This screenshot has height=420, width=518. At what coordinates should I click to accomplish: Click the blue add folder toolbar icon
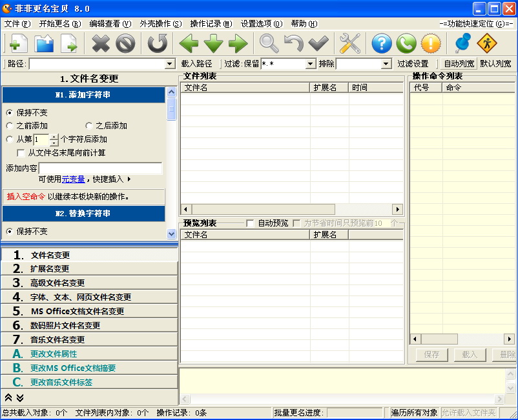coord(45,43)
